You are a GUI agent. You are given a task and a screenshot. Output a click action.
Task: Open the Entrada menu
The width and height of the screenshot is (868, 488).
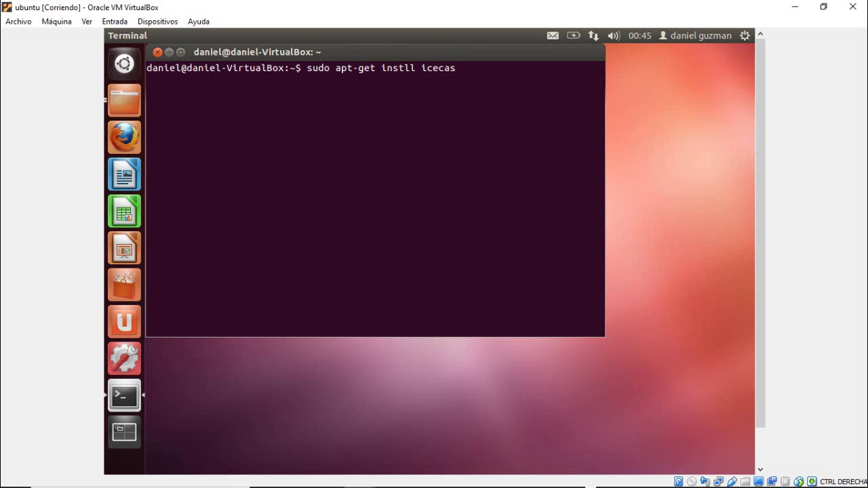click(x=115, y=22)
